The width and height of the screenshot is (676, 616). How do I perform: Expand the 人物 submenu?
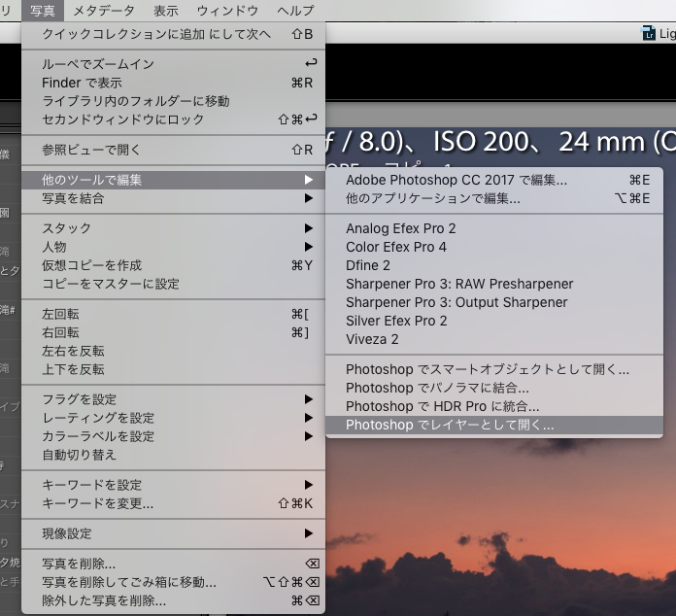(173, 247)
